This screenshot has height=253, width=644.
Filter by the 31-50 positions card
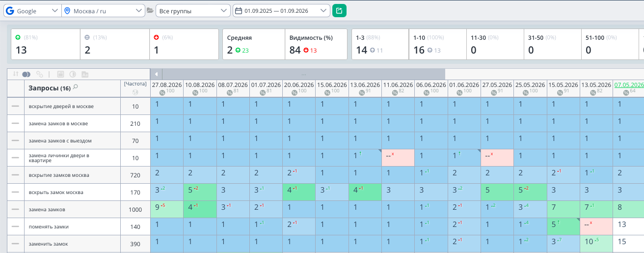[552, 44]
